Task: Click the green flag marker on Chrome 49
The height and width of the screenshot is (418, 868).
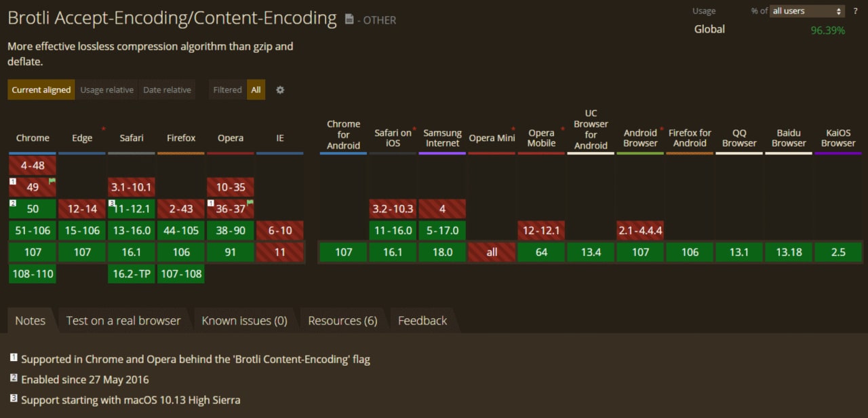Action: [52, 180]
